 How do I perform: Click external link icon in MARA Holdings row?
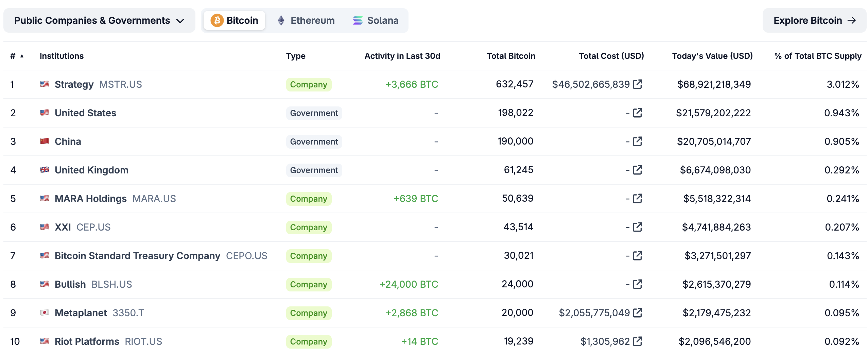click(638, 198)
